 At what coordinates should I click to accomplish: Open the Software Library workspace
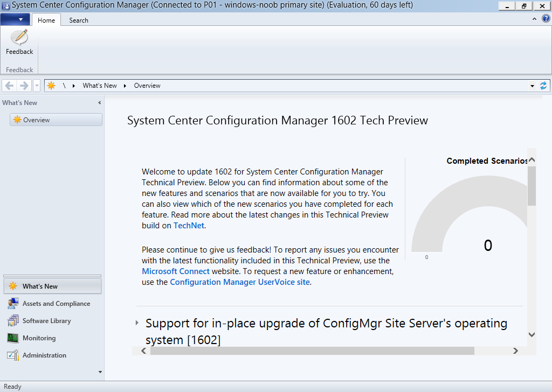coord(52,320)
